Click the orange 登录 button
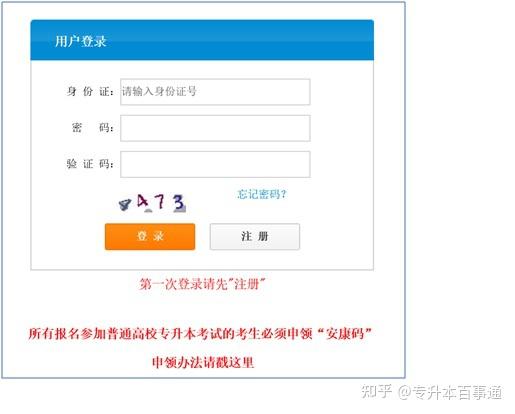This screenshot has width=515, height=414. pos(150,236)
